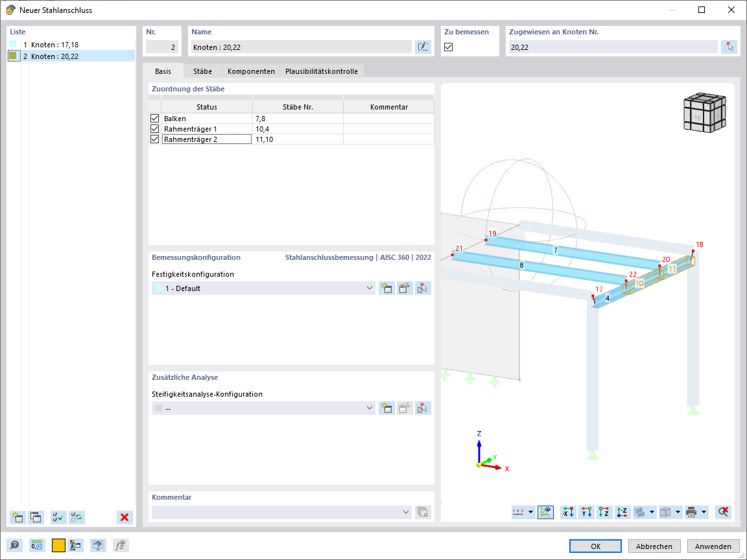The height and width of the screenshot is (560, 747).
Task: Click the Stäbe Nr. column header
Action: [x=298, y=107]
